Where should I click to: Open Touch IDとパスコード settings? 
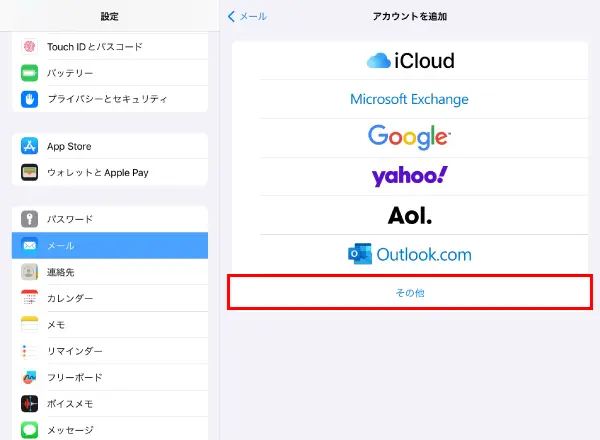click(x=110, y=46)
